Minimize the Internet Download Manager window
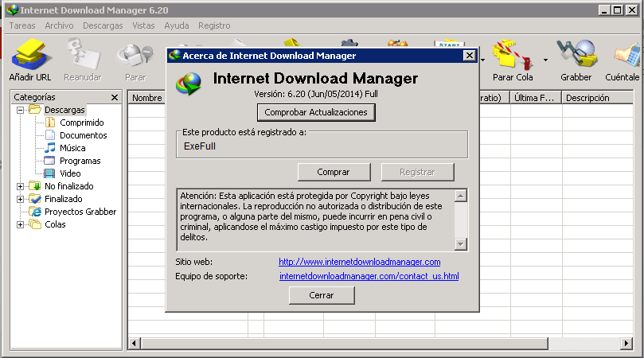 pos(603,10)
